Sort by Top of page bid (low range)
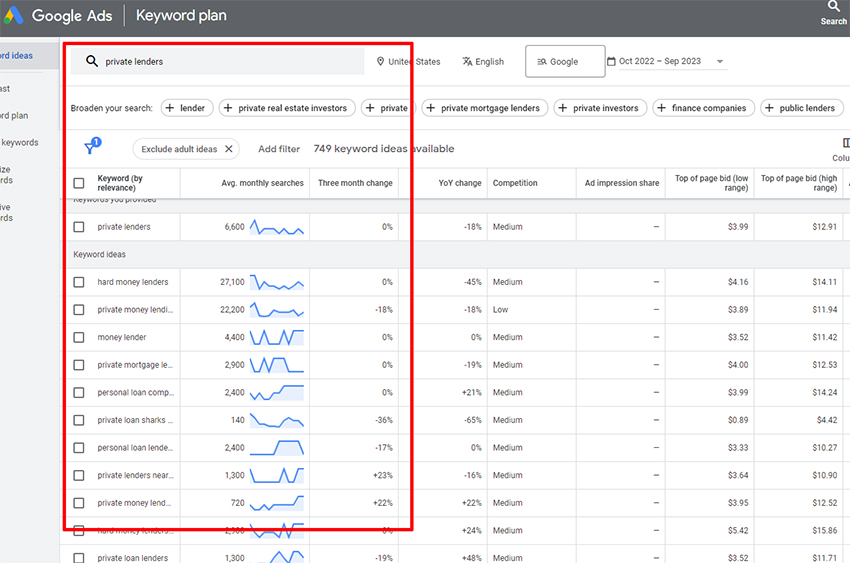850x563 pixels. 711,183
